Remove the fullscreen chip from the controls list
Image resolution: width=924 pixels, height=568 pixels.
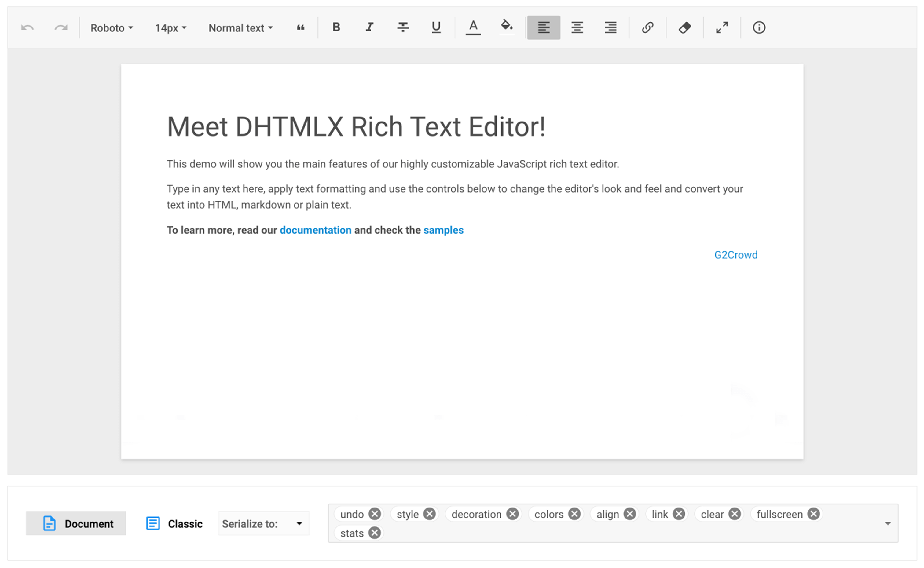(813, 514)
